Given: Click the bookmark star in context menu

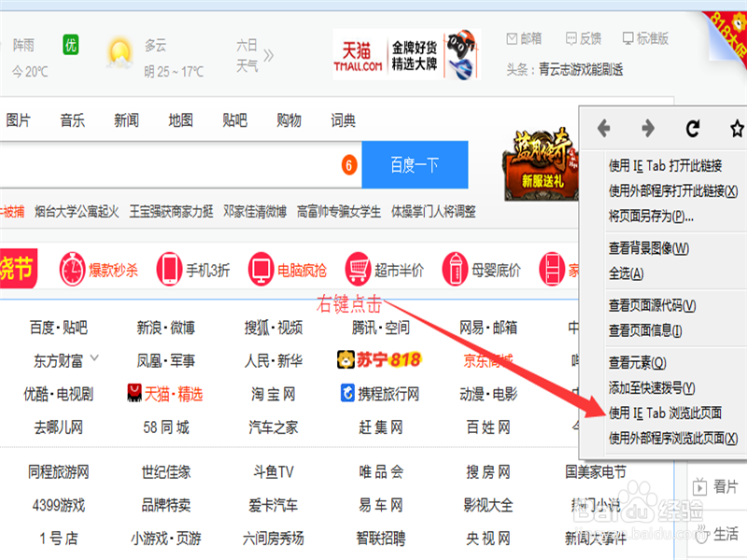Looking at the screenshot, I should [738, 128].
